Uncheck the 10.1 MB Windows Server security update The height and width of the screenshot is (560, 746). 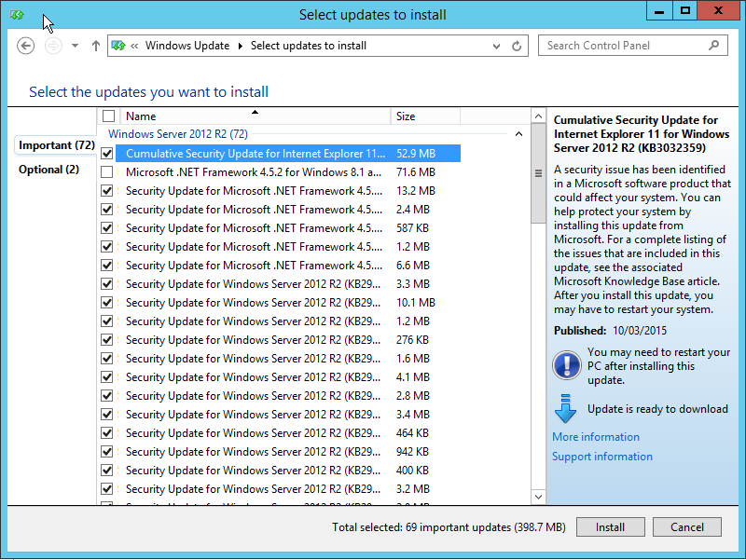click(107, 302)
